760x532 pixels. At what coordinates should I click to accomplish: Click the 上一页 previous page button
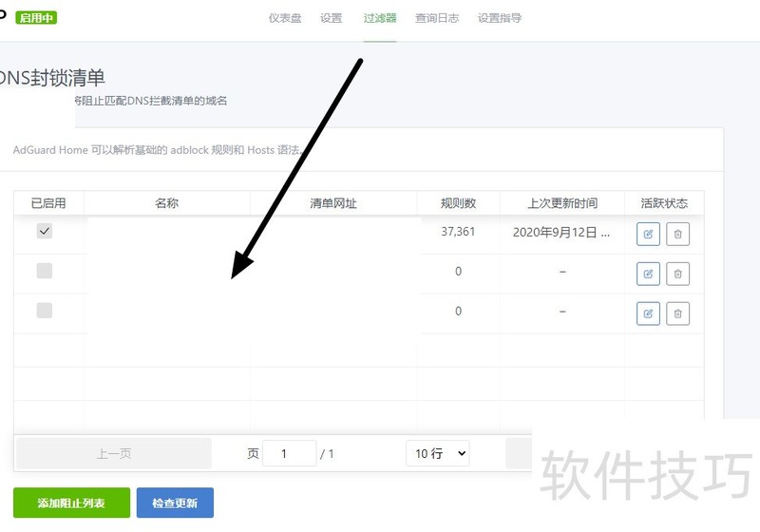point(114,453)
